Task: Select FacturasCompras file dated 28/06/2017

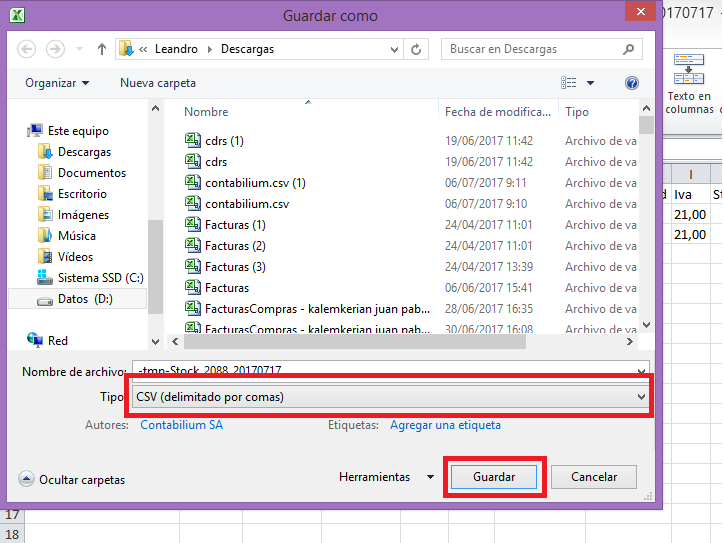Action: coord(317,309)
